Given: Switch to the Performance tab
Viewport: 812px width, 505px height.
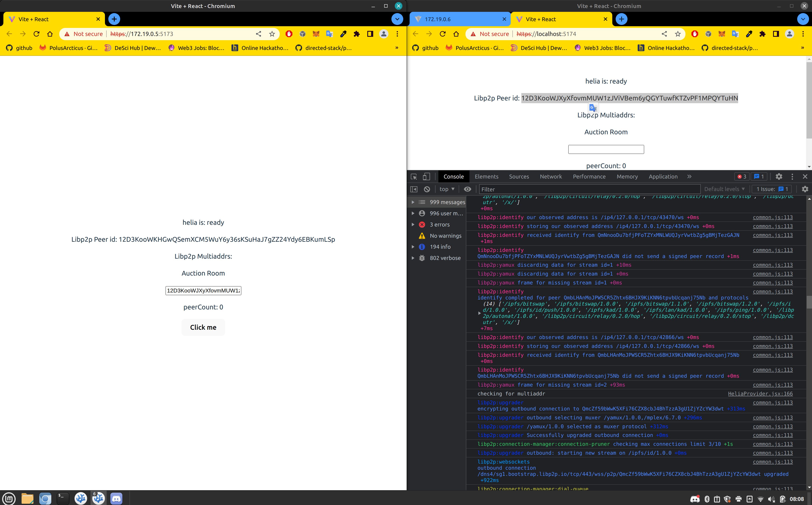Looking at the screenshot, I should coord(589,177).
